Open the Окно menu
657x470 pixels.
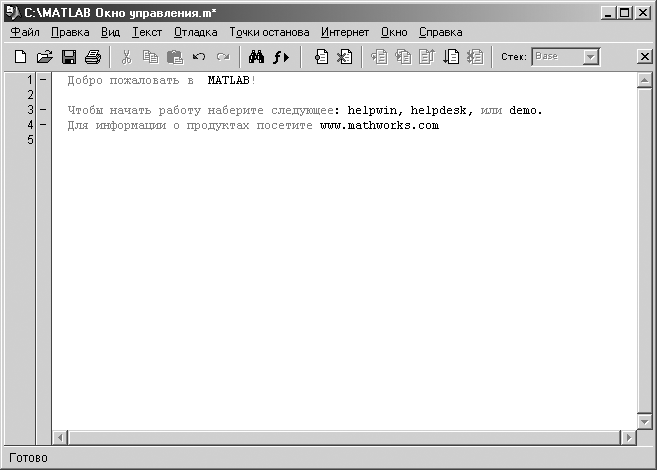(x=394, y=32)
